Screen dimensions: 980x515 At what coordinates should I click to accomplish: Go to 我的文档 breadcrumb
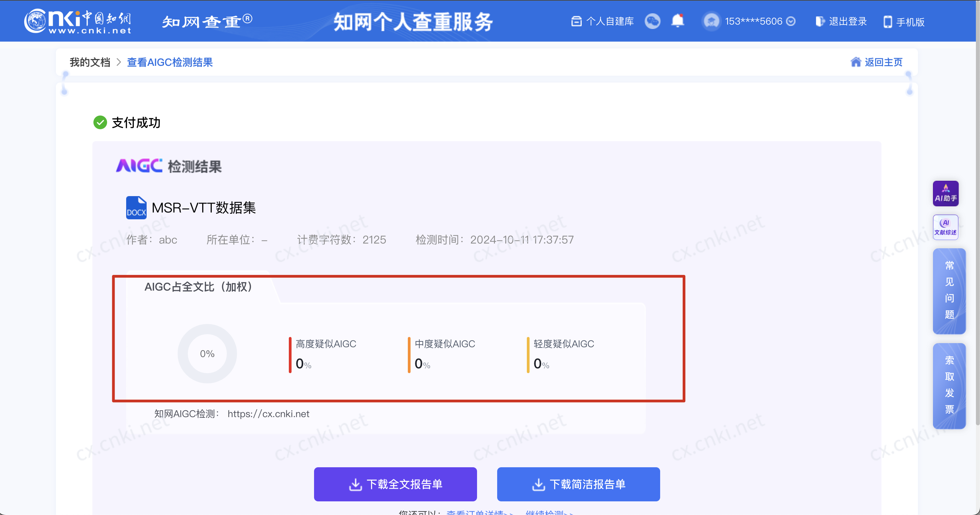90,62
